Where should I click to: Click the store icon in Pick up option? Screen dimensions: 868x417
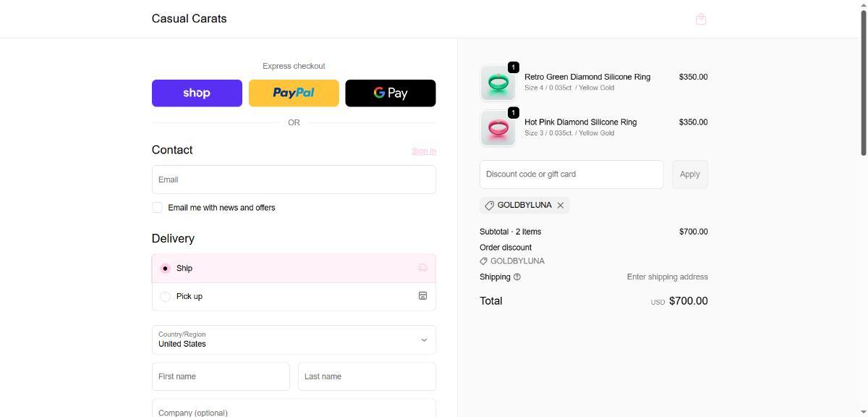pos(423,296)
